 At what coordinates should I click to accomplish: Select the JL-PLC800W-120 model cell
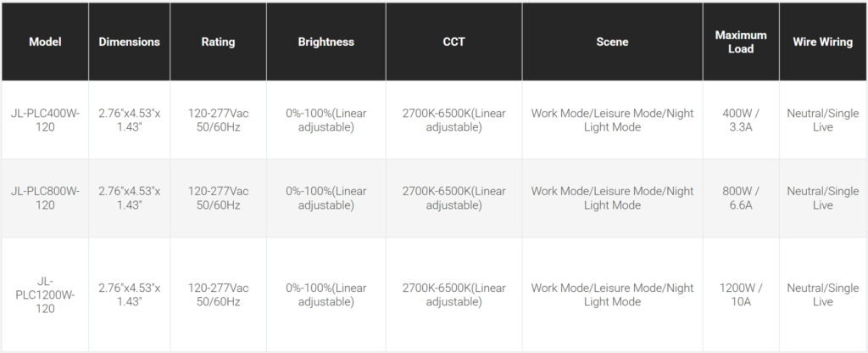[x=45, y=198]
